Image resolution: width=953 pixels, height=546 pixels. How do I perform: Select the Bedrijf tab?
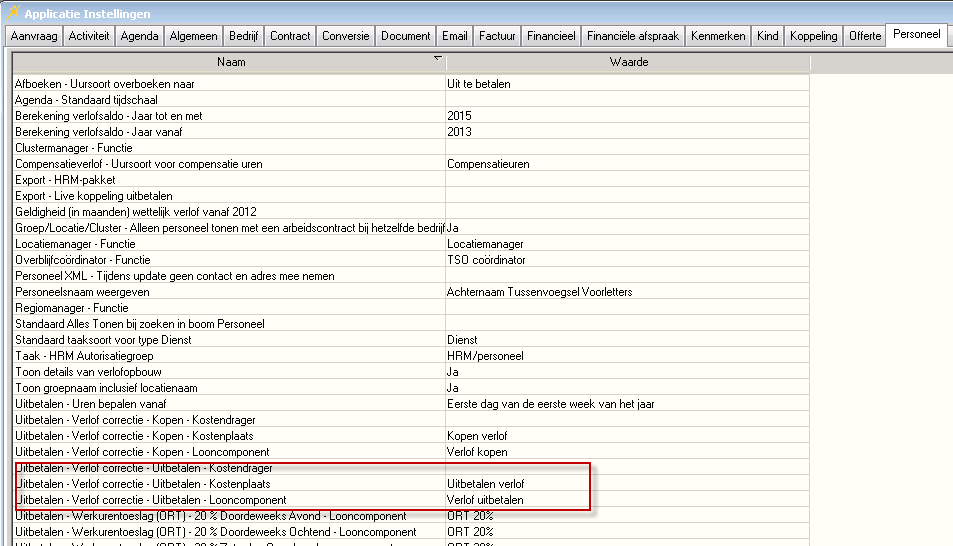244,36
